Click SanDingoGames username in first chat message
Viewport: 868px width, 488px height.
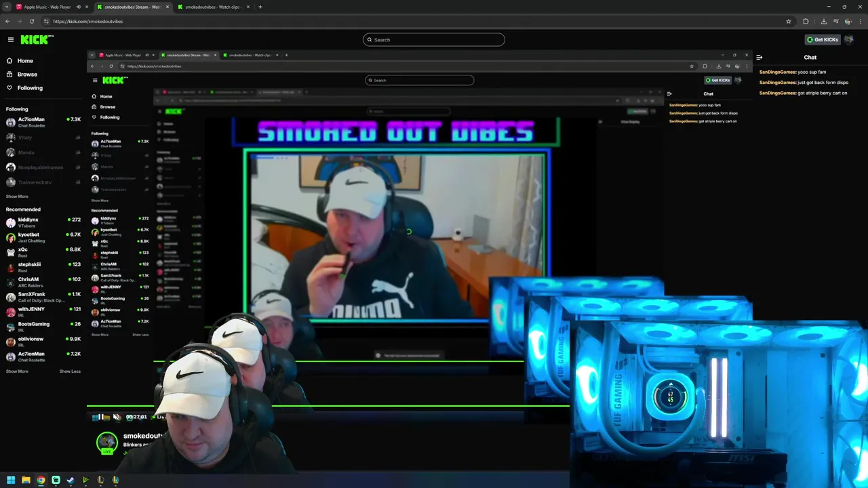click(777, 72)
